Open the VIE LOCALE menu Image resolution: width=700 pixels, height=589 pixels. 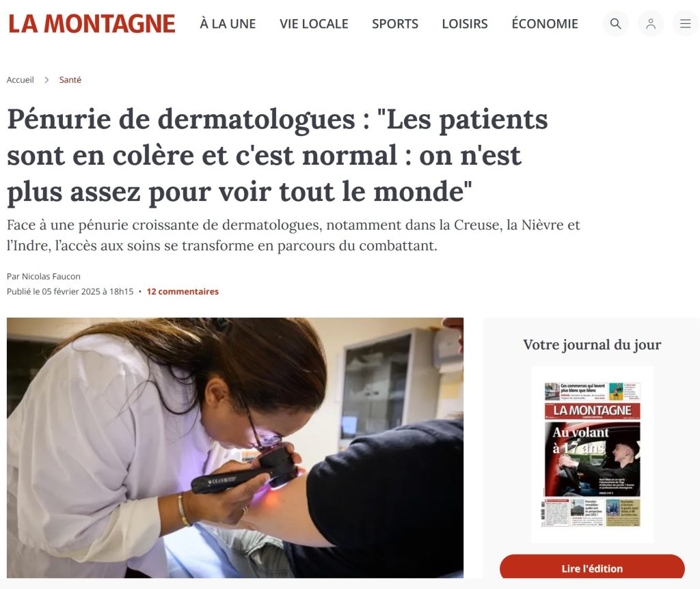pos(314,24)
